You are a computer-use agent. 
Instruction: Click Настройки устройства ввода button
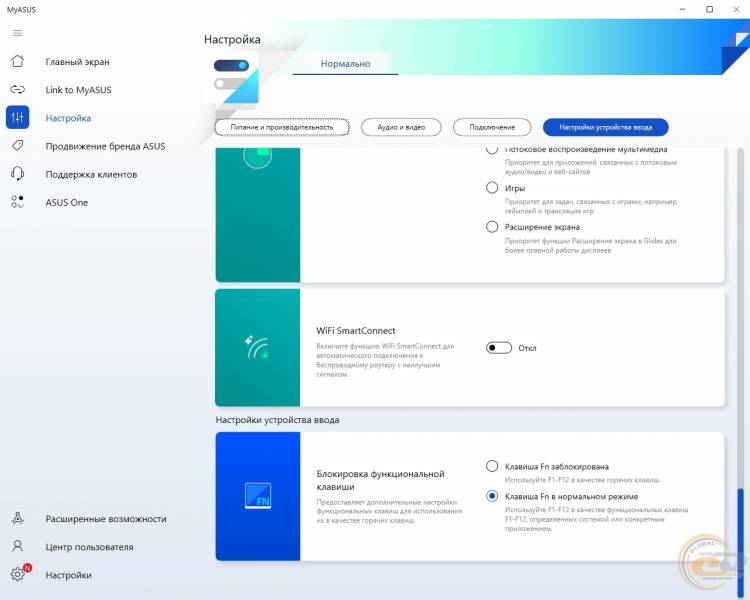pyautogui.click(x=606, y=127)
